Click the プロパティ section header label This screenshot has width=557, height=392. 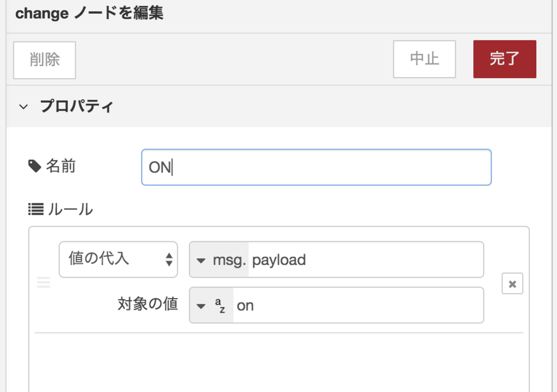pyautogui.click(x=76, y=106)
